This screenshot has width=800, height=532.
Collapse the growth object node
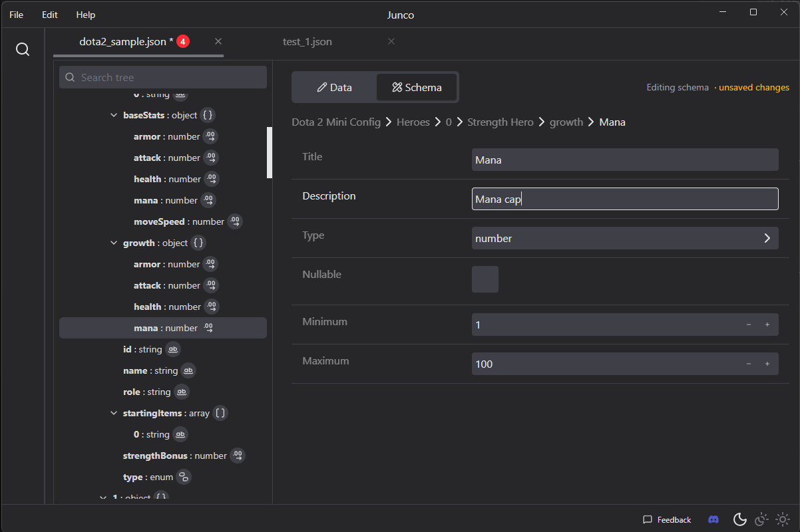[114, 243]
